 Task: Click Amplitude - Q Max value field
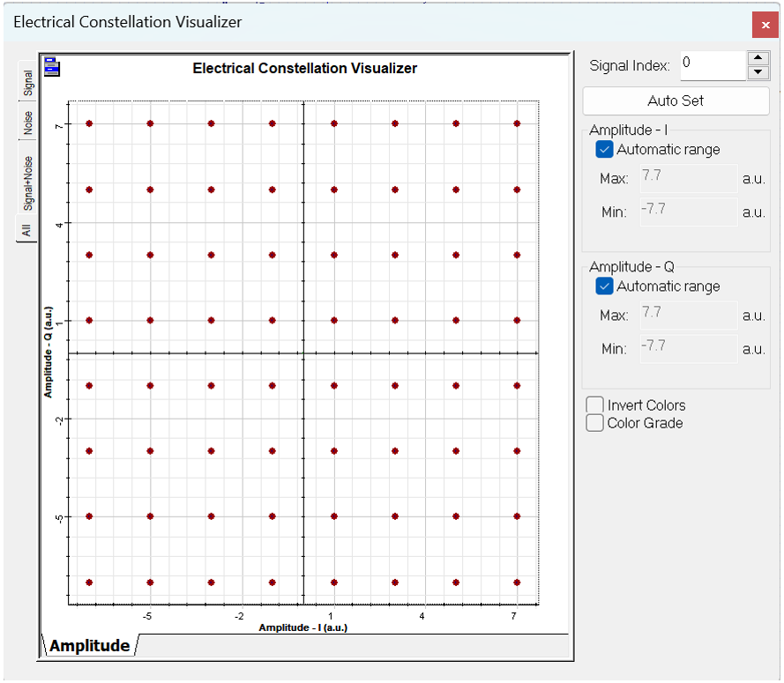coord(688,316)
